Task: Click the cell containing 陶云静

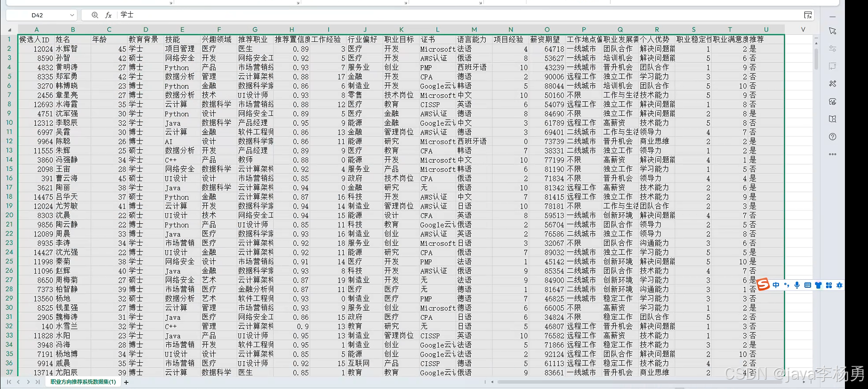Action: tap(72, 224)
